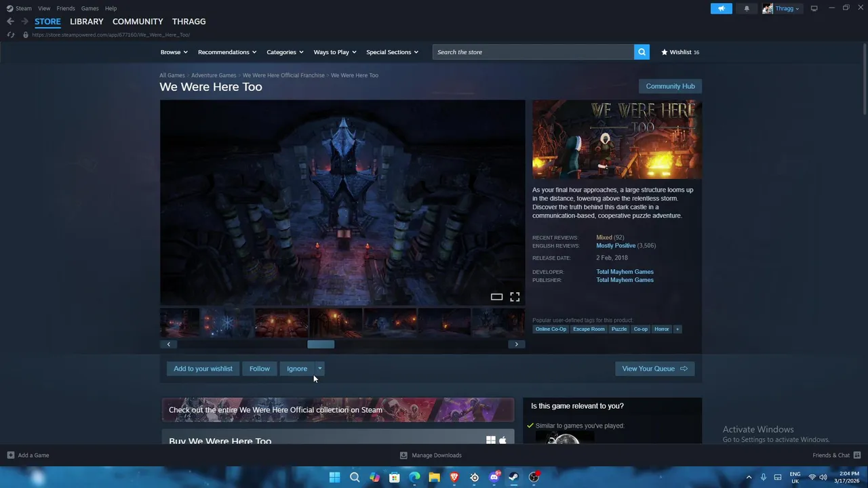Click the Manage Downloads icon

(403, 455)
